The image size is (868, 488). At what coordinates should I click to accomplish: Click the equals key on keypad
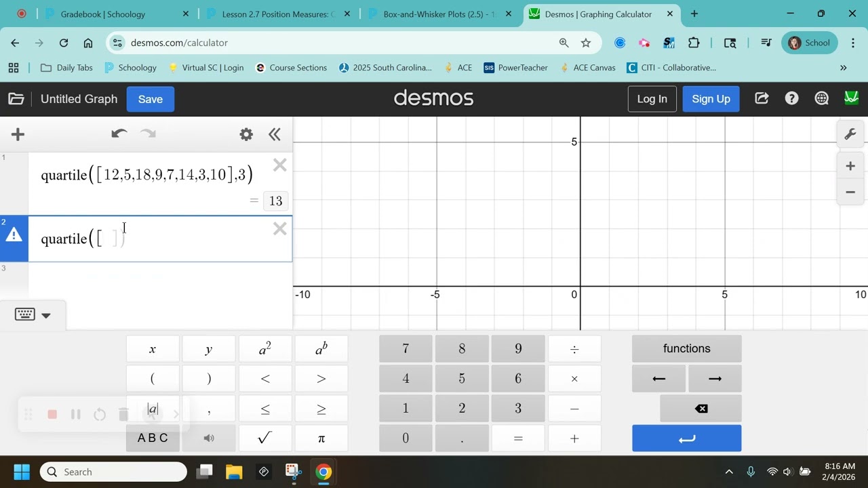[518, 438]
